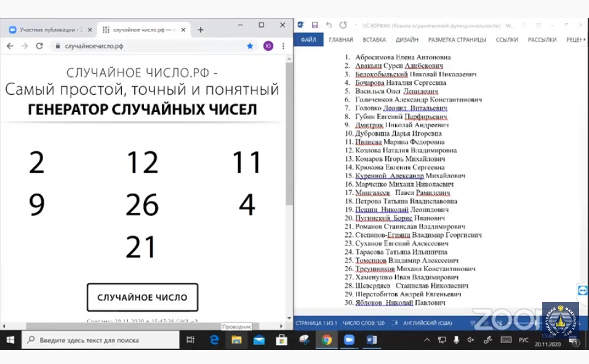The height and width of the screenshot is (364, 589).
Task: Open File Explorer from the taskbar
Action: [236, 340]
